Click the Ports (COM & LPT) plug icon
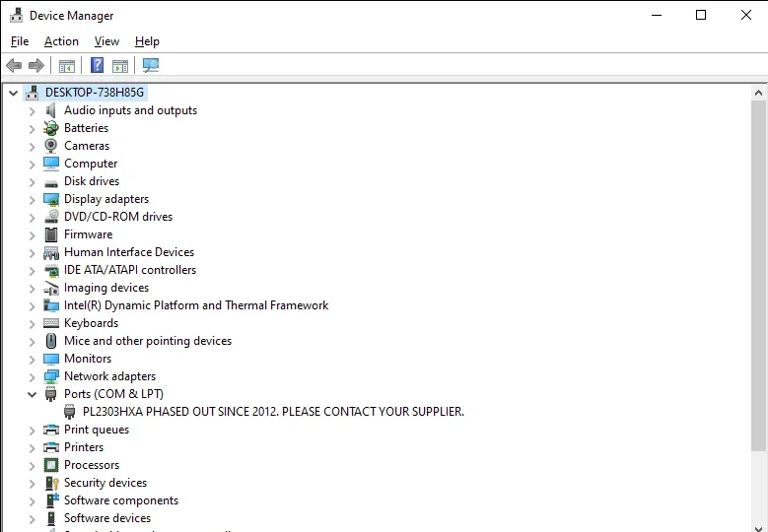Screen dimensions: 768x532 pos(51,394)
